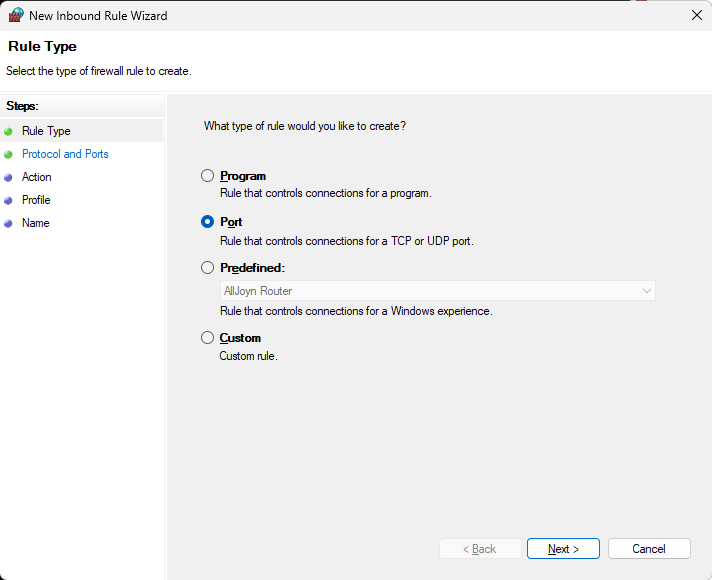The width and height of the screenshot is (712, 580).
Task: Click the blue bullet beside Action step
Action: coord(9,177)
